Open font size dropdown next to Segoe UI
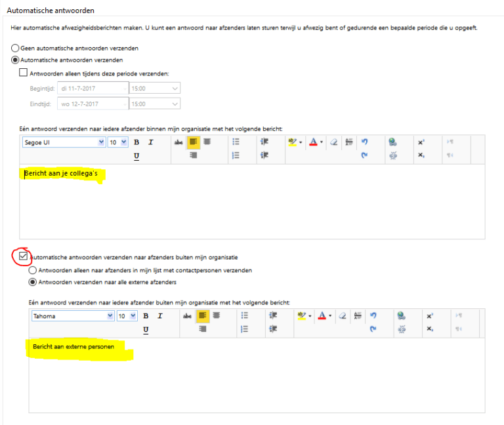 [x=118, y=142]
